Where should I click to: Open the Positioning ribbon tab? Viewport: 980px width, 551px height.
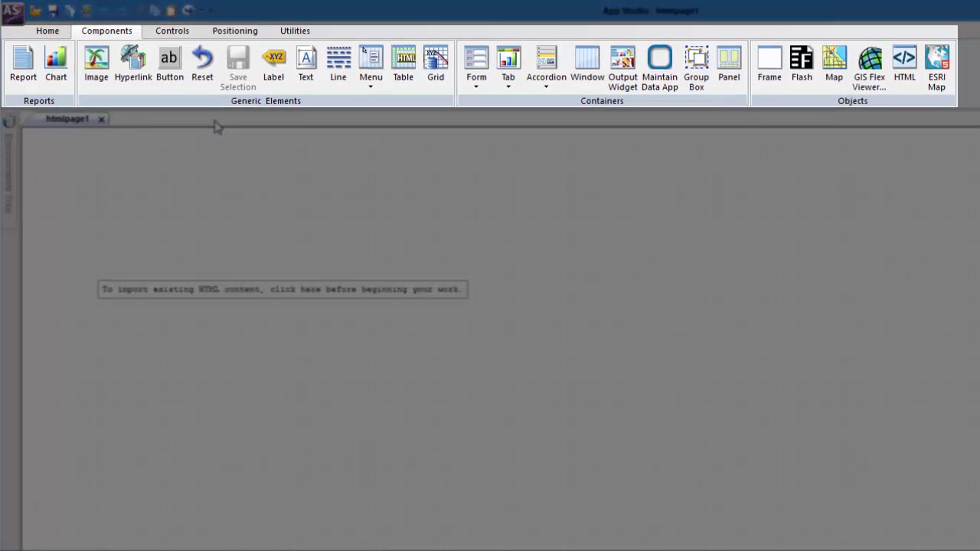click(235, 31)
